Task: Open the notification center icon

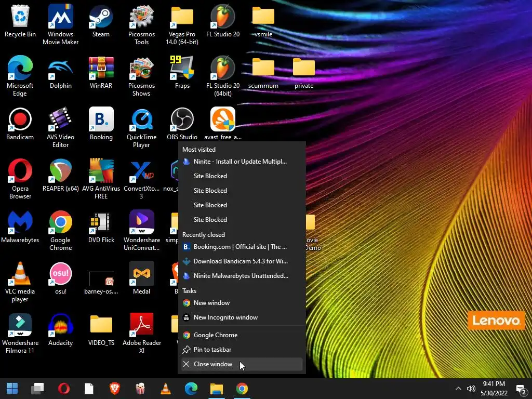Action: click(x=522, y=390)
